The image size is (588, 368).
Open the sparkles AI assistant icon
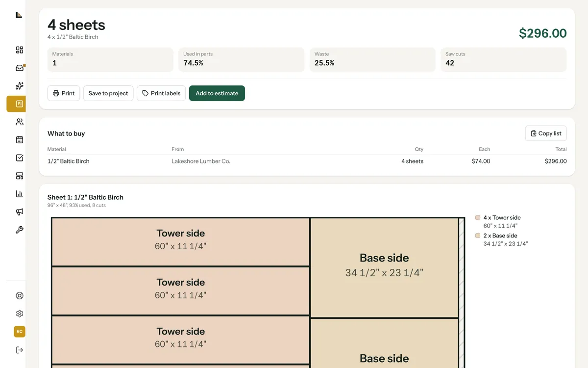tap(20, 86)
